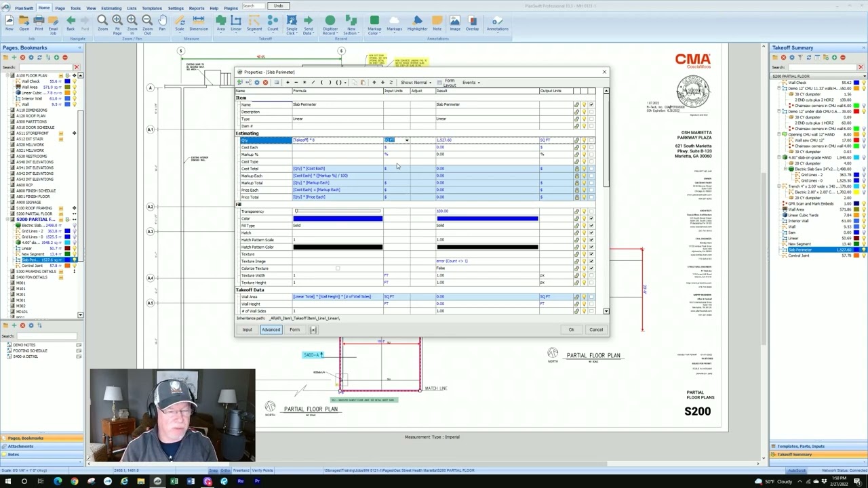This screenshot has width=868, height=488.
Task: Open the Estimating ribbon tab
Action: [x=111, y=8]
